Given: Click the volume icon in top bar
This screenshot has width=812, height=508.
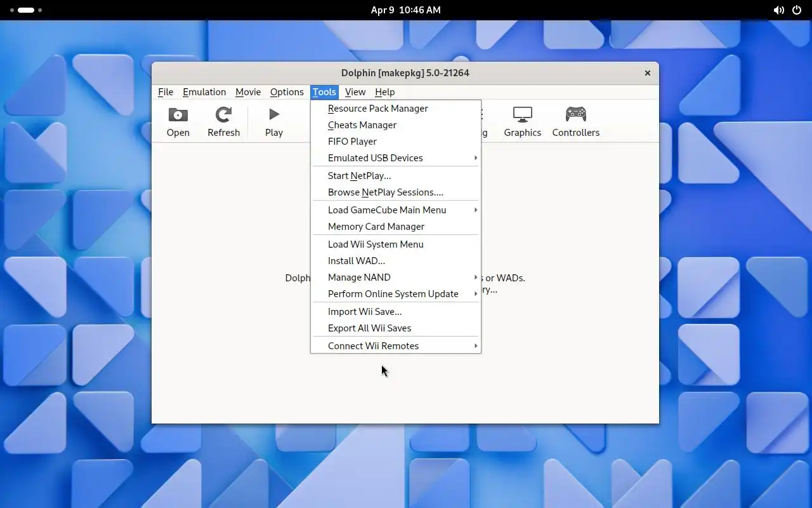Looking at the screenshot, I should [778, 10].
